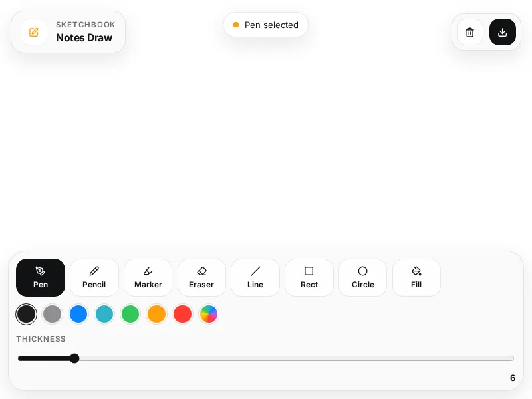Download the drawing with save button

[503, 32]
